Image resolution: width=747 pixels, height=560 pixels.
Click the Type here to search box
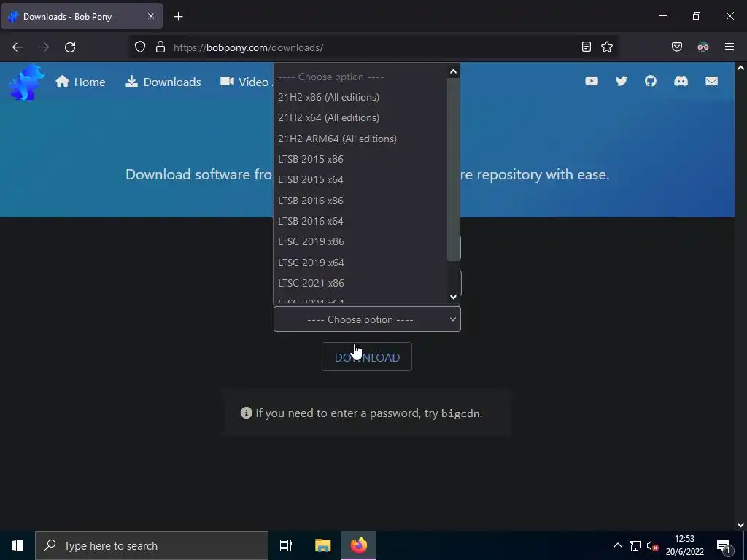152,545
